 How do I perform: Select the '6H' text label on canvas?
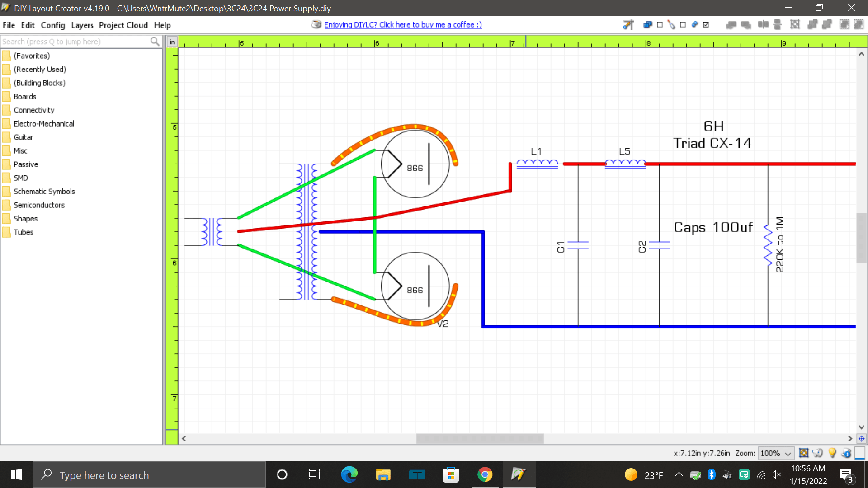coord(713,126)
